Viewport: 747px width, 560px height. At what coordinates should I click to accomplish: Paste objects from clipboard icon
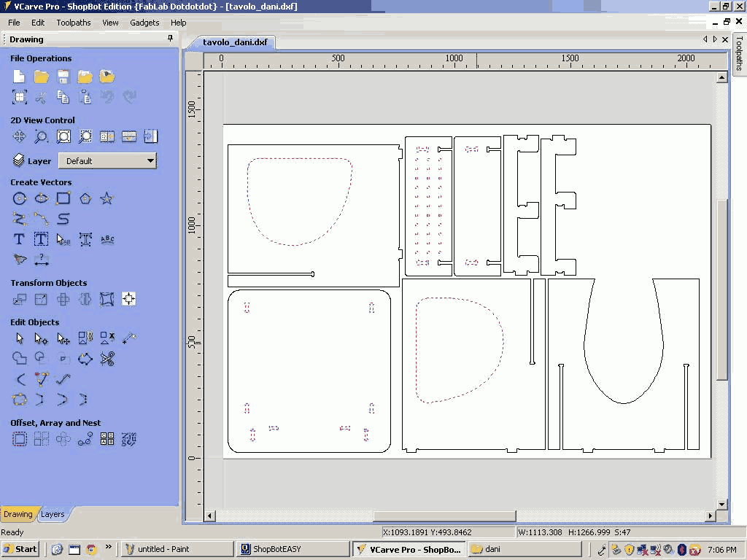pyautogui.click(x=85, y=97)
